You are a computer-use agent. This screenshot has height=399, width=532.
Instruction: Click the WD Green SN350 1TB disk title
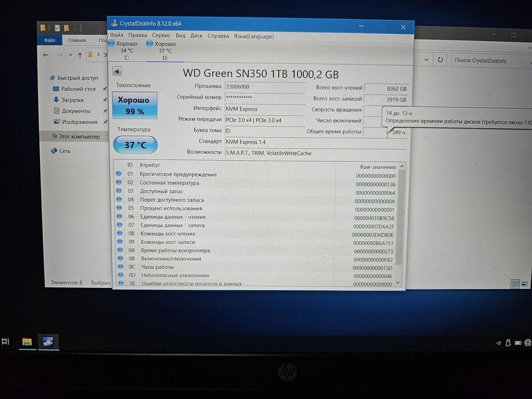tap(261, 74)
